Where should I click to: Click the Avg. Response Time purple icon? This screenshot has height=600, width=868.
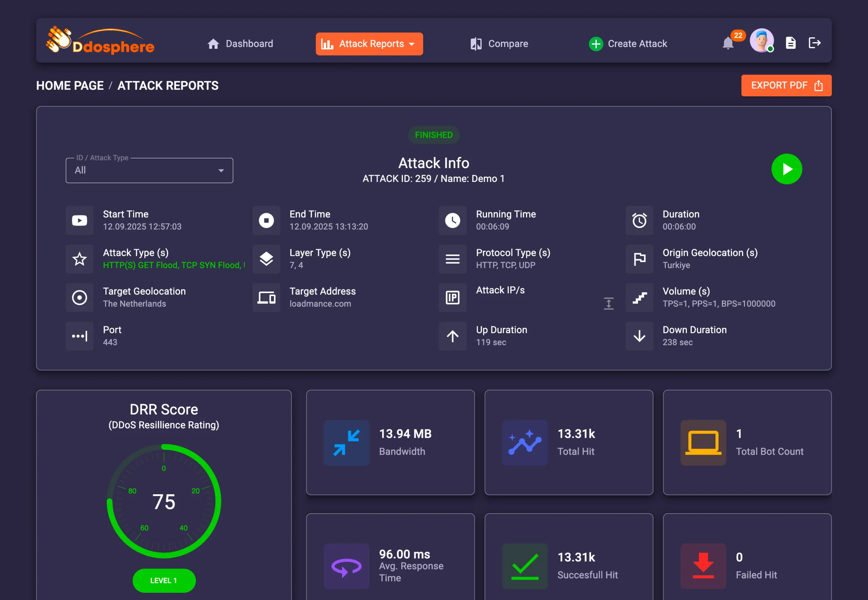pyautogui.click(x=346, y=566)
